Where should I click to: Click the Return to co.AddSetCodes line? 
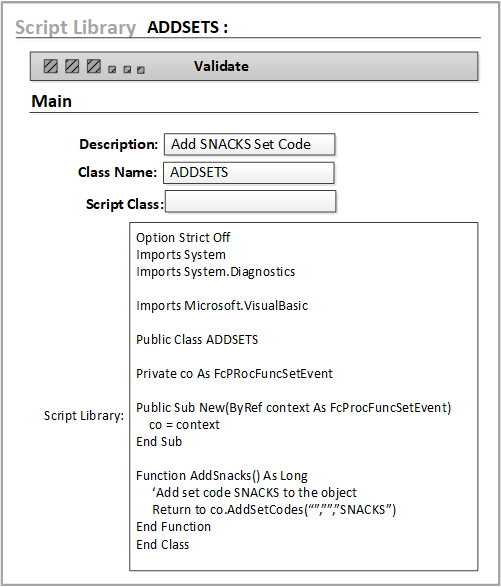(274, 510)
